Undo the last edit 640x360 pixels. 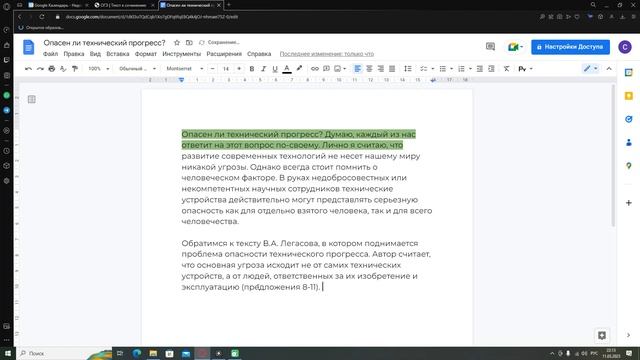[x=28, y=69]
